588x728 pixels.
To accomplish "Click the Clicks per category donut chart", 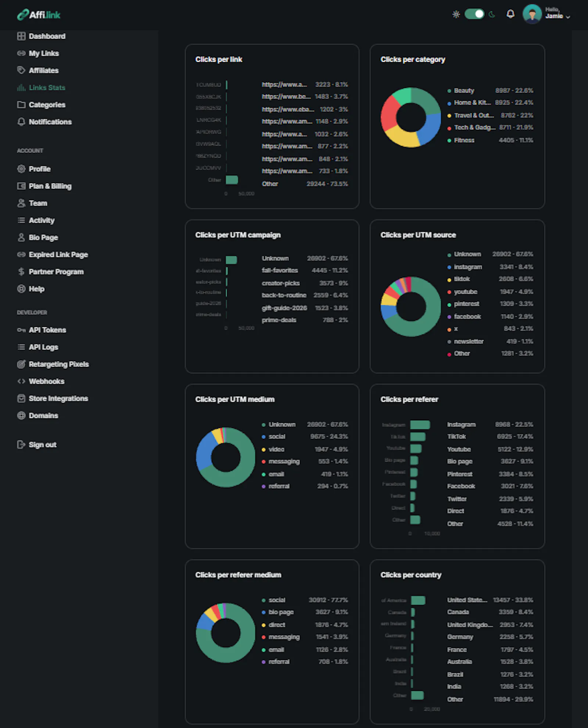I will (x=411, y=117).
